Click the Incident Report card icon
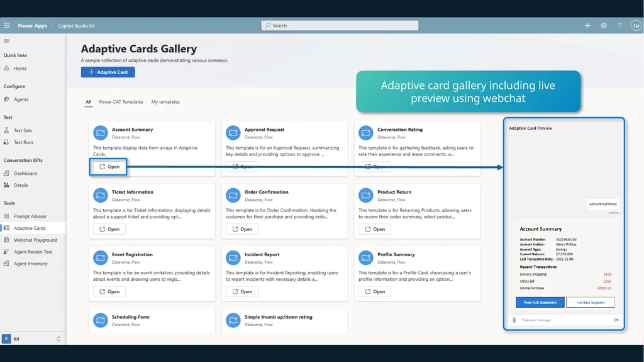 (x=233, y=258)
